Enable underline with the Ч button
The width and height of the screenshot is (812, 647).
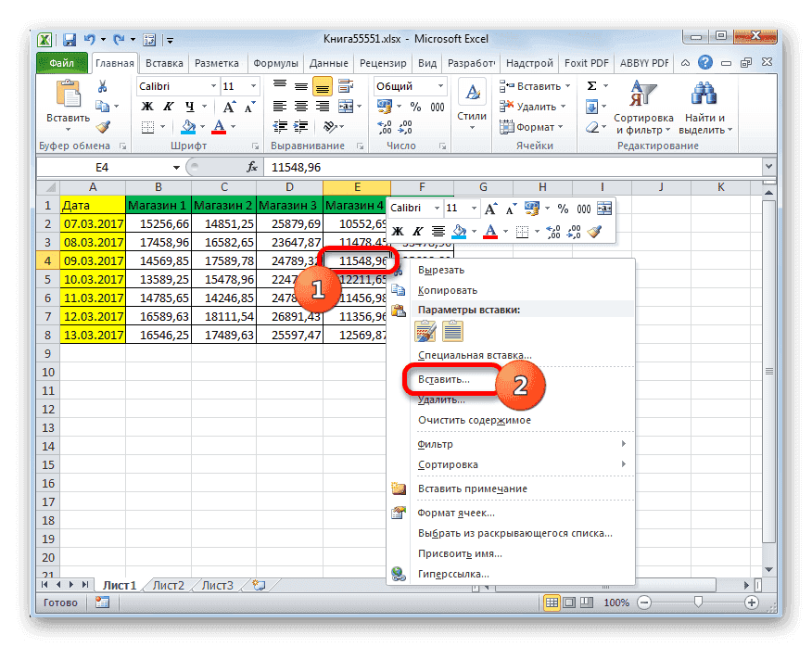(189, 106)
